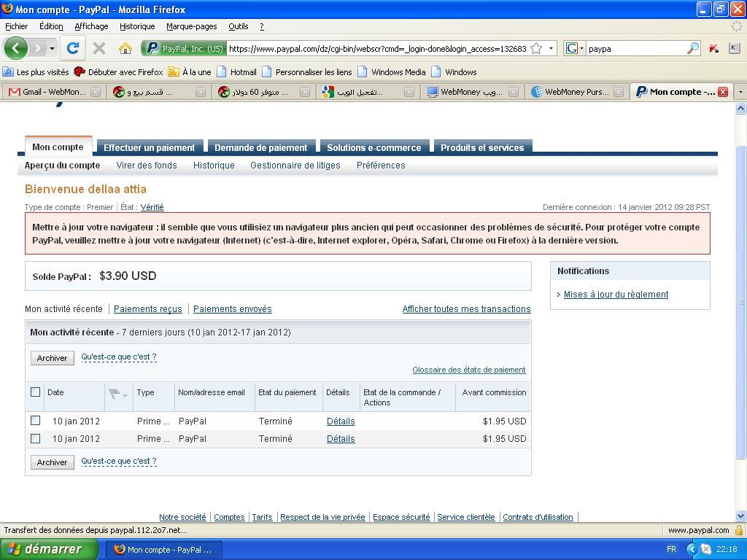Screen dimensions: 747x560
Task: Open the list all tabs dropdown
Action: [x=740, y=92]
